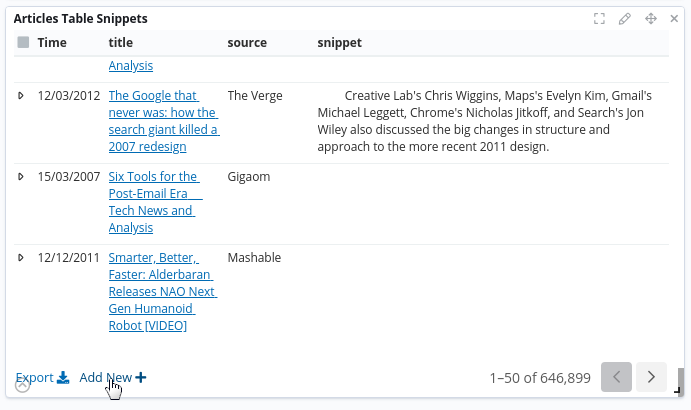This screenshot has height=410, width=691.
Task: Remove panel with the X icon
Action: click(675, 19)
